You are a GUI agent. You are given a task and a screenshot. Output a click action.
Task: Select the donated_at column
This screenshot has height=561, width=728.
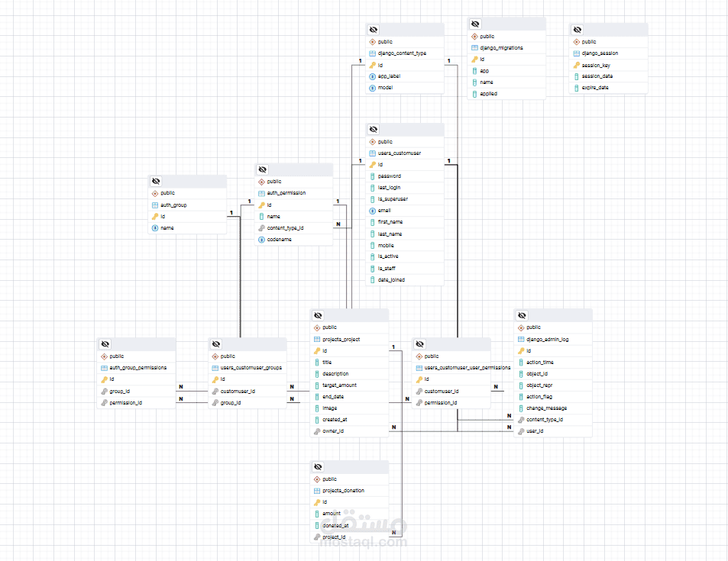click(x=335, y=526)
